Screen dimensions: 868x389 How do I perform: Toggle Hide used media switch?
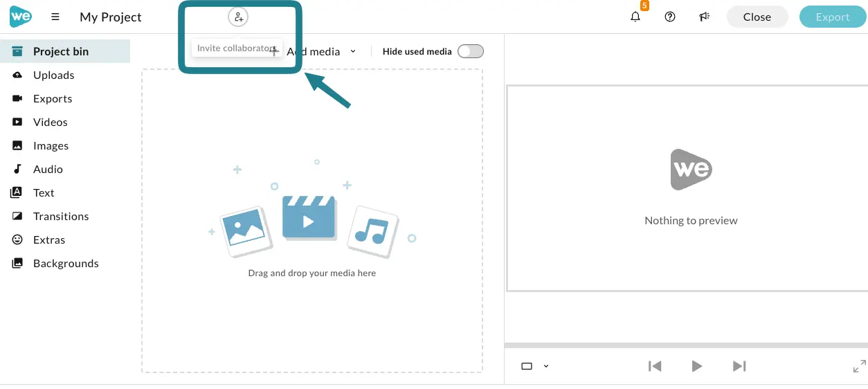pyautogui.click(x=471, y=51)
